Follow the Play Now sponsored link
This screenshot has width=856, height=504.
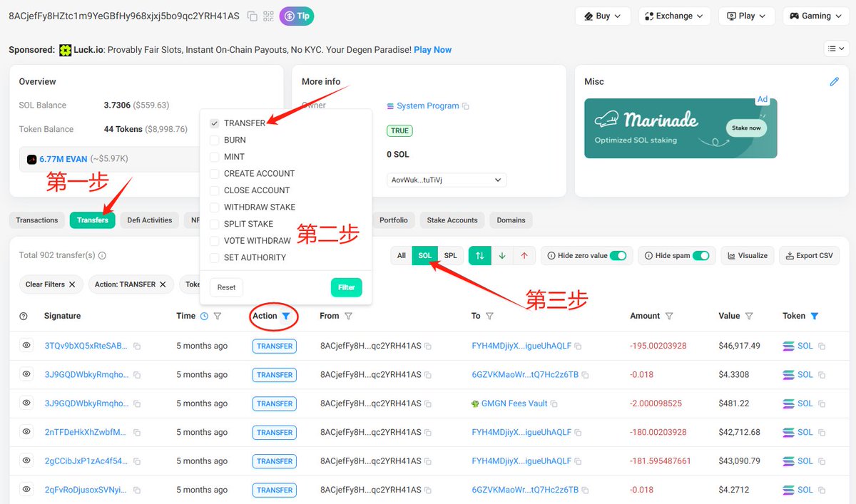432,50
